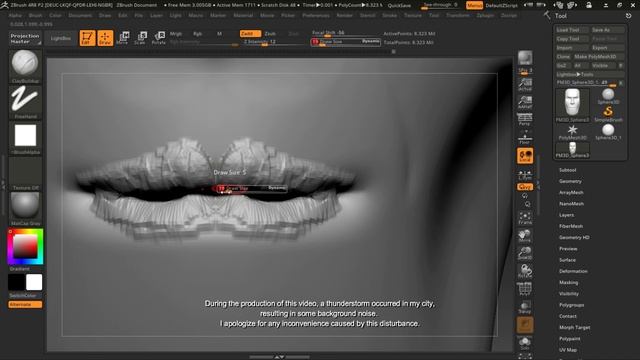Toggle the orange XYZ rotation button
Image resolution: width=640 pixels, height=360 pixels.
pyautogui.click(x=525, y=187)
